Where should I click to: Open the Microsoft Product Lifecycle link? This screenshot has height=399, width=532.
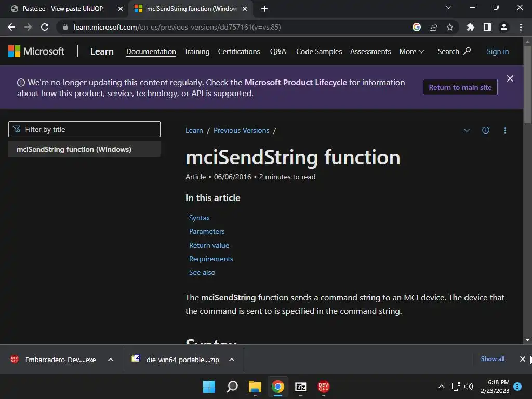point(296,83)
